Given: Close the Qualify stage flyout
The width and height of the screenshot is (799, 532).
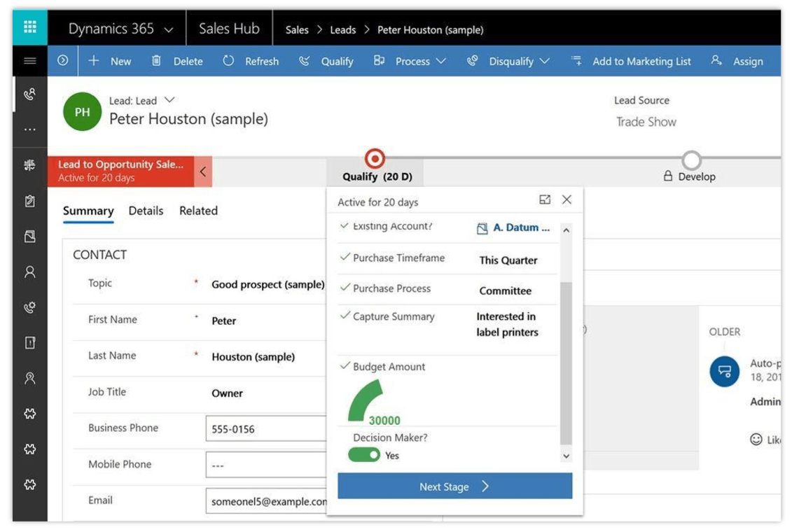Looking at the screenshot, I should point(567,199).
